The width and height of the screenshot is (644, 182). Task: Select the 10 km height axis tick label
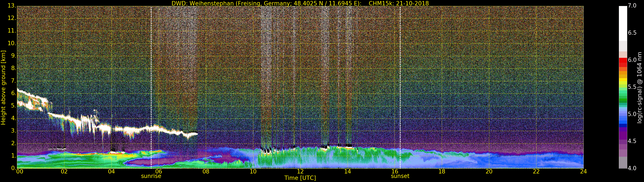pos(12,43)
